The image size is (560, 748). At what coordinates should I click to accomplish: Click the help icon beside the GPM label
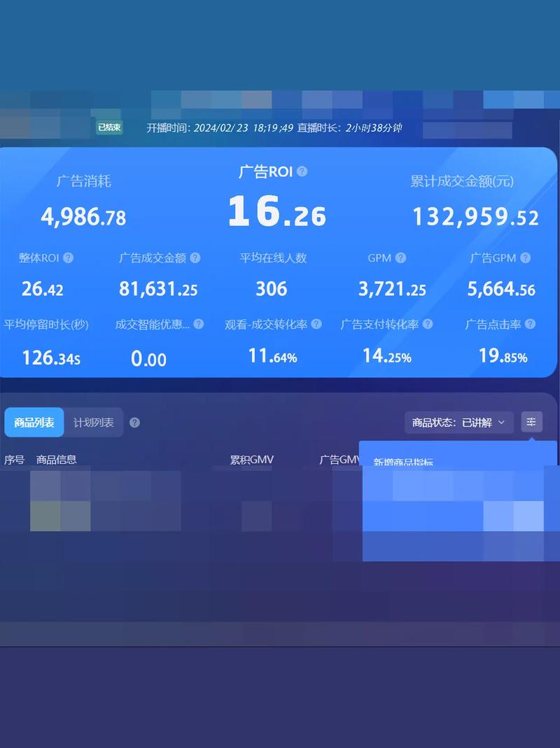click(x=401, y=258)
